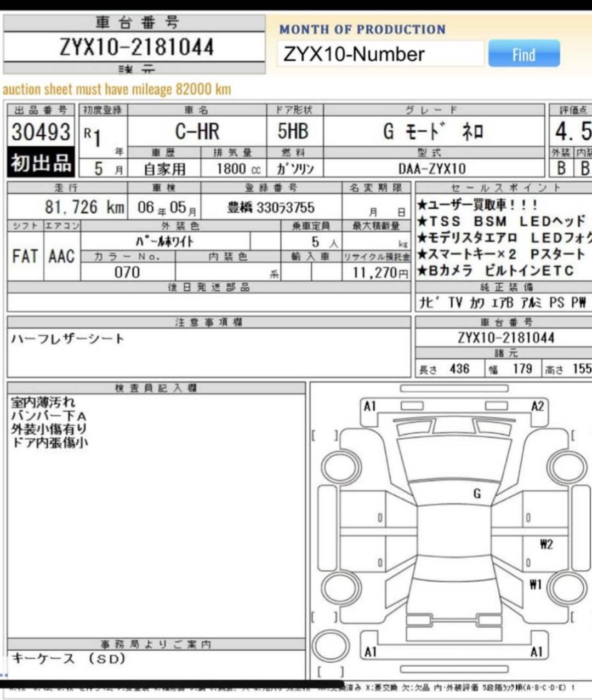Click the 事務局よりご案内 section header
This screenshot has height=700, width=592.
(x=156, y=644)
